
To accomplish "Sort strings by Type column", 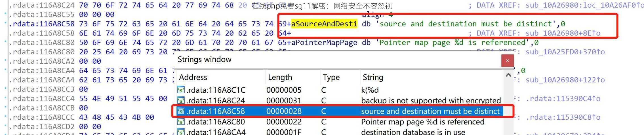I will point(340,77).
